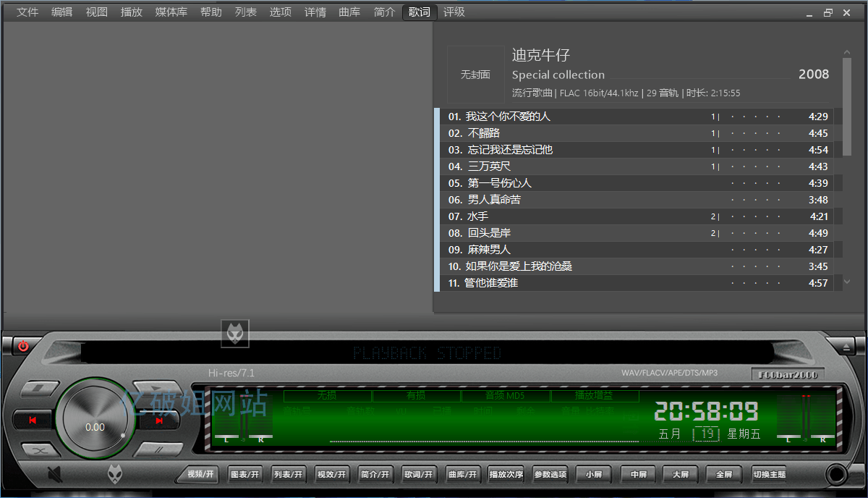Open the 切换主题 theme switcher
Screen dimensions: 868x498
point(770,474)
